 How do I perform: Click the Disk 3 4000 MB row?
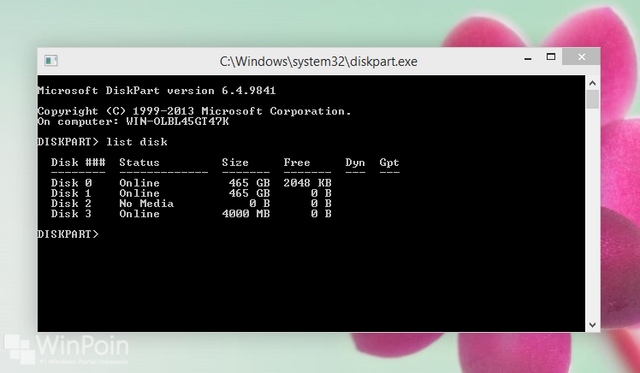(x=191, y=214)
